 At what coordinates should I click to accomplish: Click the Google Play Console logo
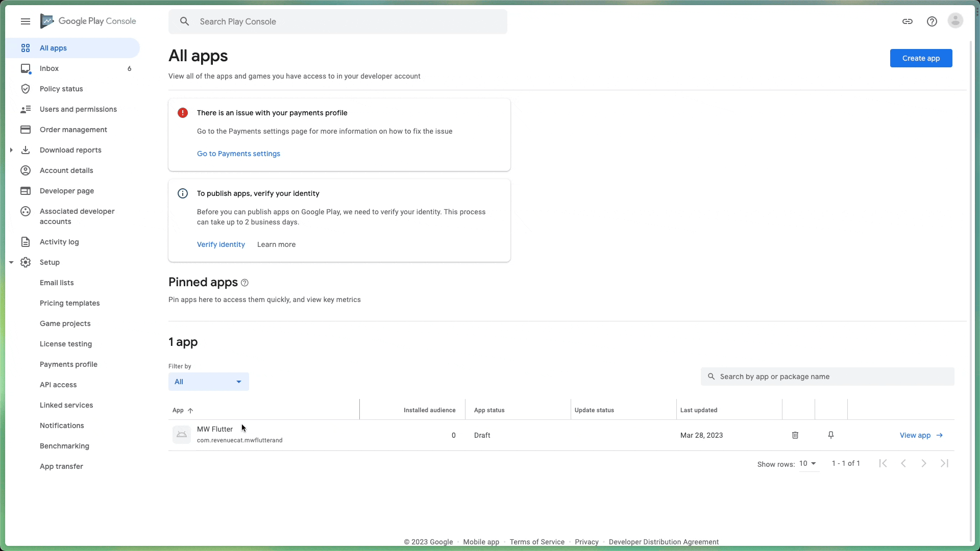88,21
